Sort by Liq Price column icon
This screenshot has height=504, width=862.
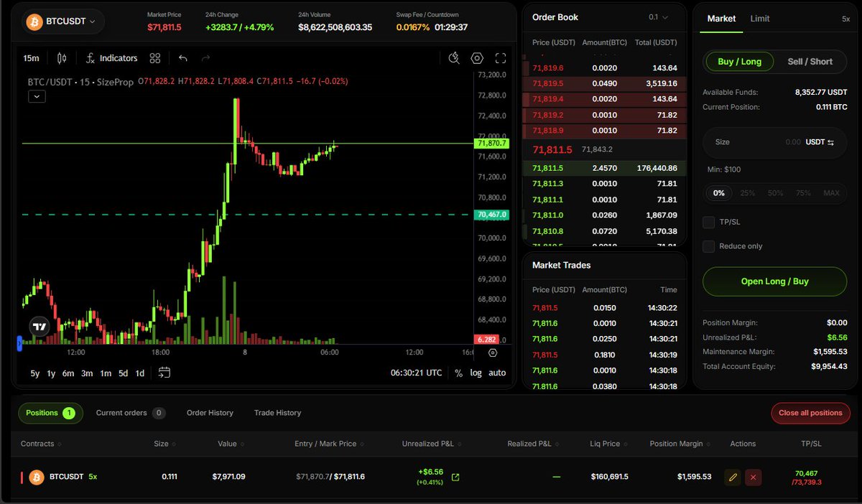coord(626,444)
